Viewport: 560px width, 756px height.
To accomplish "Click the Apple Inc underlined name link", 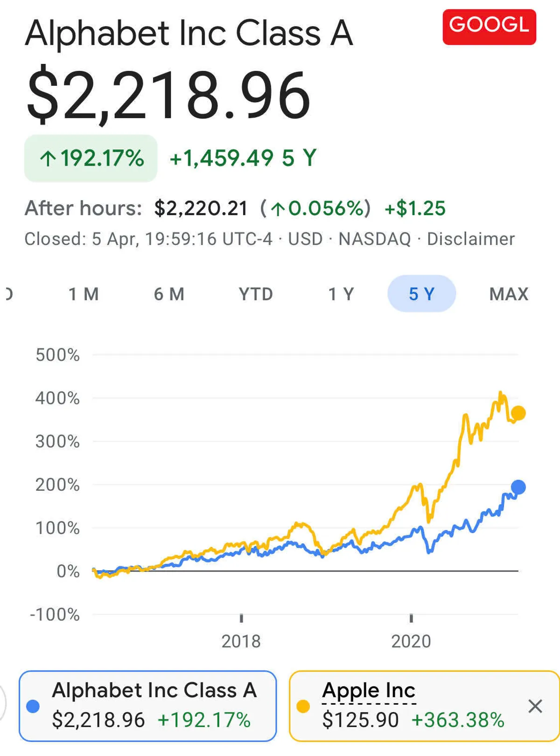I will (369, 690).
